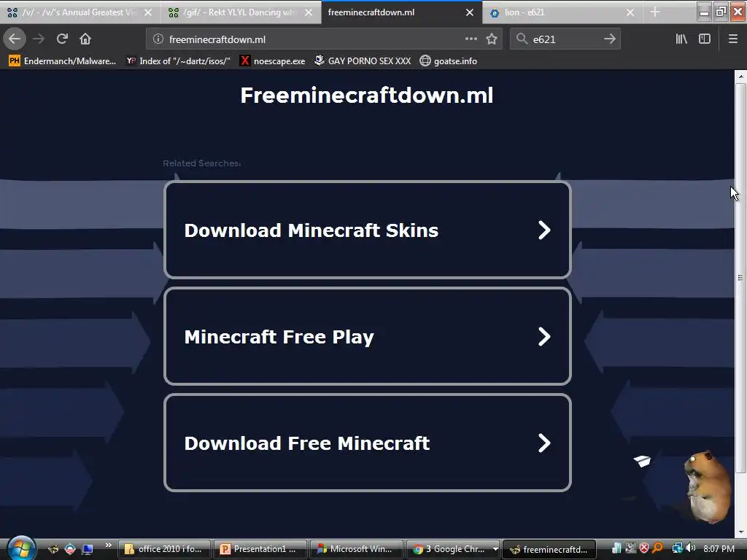The height and width of the screenshot is (560, 747).
Task: Click the paper airplane icon
Action: coord(642,461)
